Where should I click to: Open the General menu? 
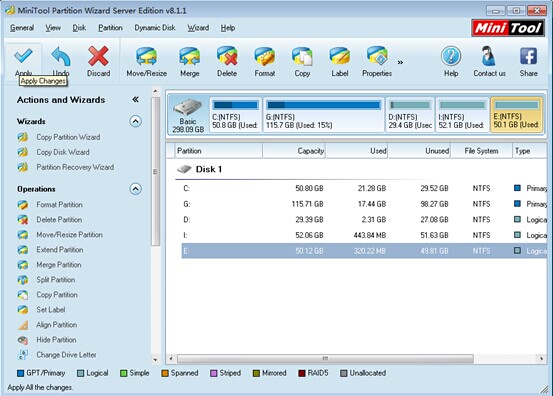[x=22, y=28]
